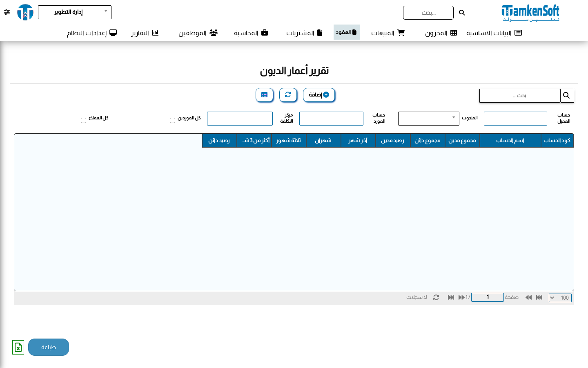Click the مركز التكلفة input field
The width and height of the screenshot is (588, 368).
[240, 119]
